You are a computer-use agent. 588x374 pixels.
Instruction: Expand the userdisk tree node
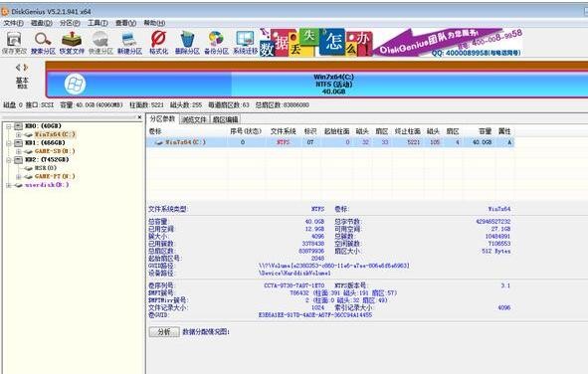pyautogui.click(x=8, y=185)
